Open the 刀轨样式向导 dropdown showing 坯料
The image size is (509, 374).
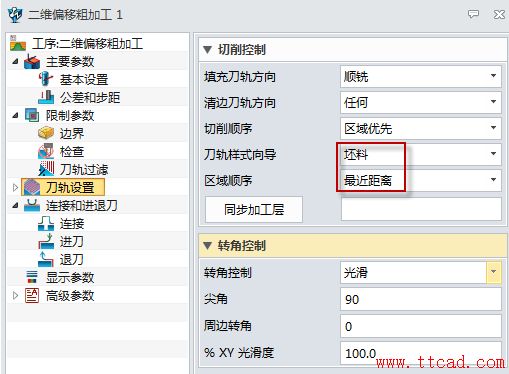click(x=421, y=154)
